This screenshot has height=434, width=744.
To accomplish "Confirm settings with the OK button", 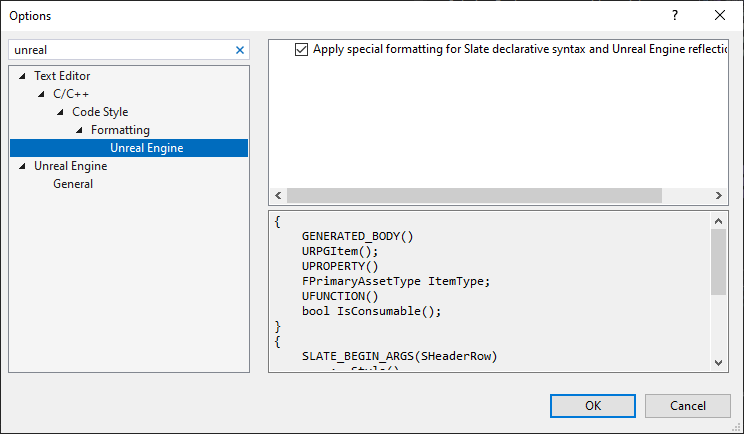I will click(593, 406).
